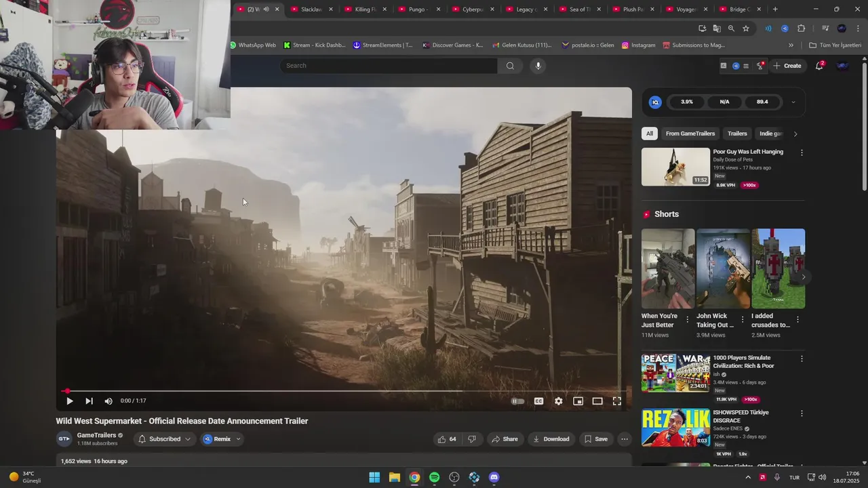868x488 pixels.
Task: Open Instagram bookmark
Action: coord(638,45)
